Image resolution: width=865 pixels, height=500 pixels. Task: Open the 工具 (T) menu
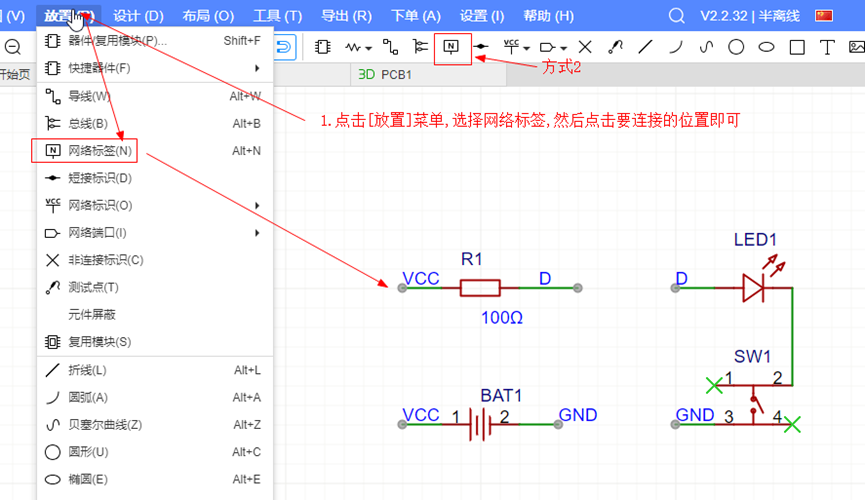click(x=277, y=16)
